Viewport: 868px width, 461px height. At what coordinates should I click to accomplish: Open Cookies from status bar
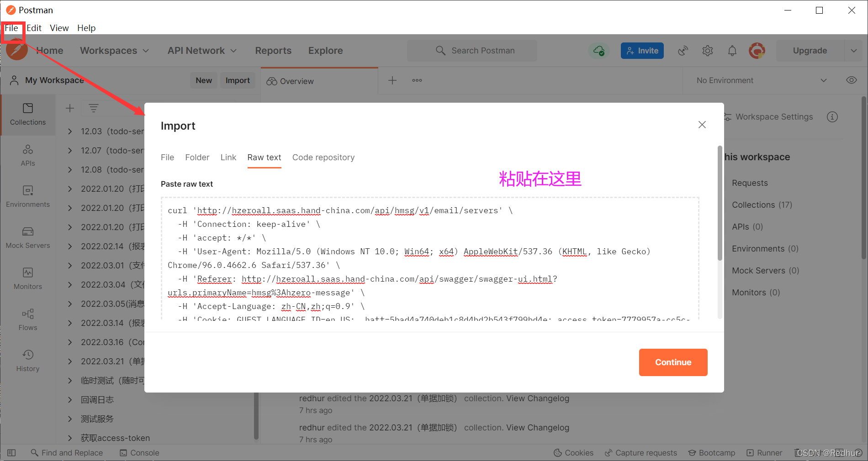coord(573,453)
